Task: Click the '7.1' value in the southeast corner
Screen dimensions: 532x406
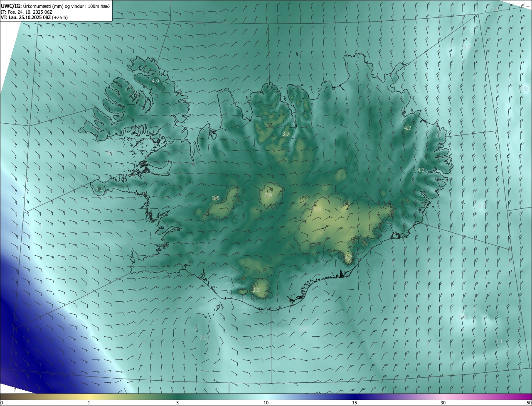Action: pos(499,342)
